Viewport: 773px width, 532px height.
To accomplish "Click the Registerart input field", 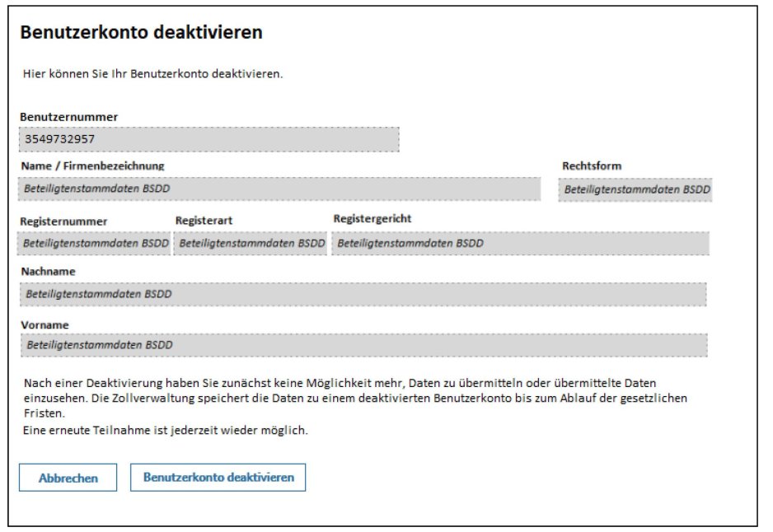I will [x=251, y=244].
